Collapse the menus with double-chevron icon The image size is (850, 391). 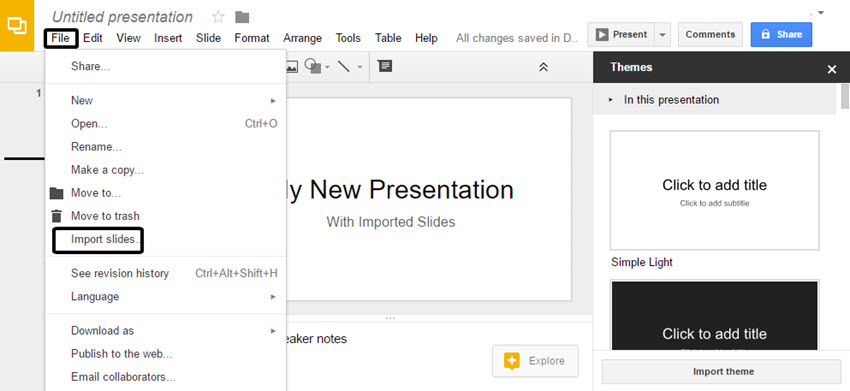(543, 67)
